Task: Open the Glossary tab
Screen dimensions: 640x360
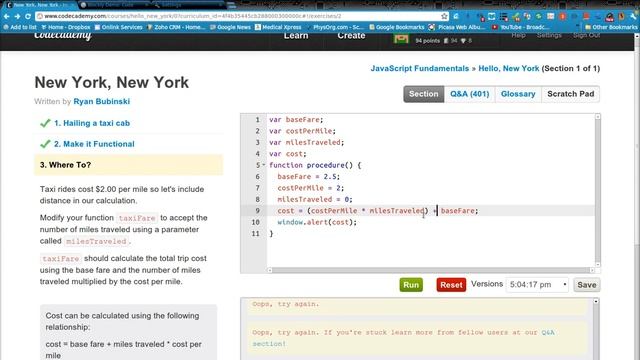Action: 518,94
